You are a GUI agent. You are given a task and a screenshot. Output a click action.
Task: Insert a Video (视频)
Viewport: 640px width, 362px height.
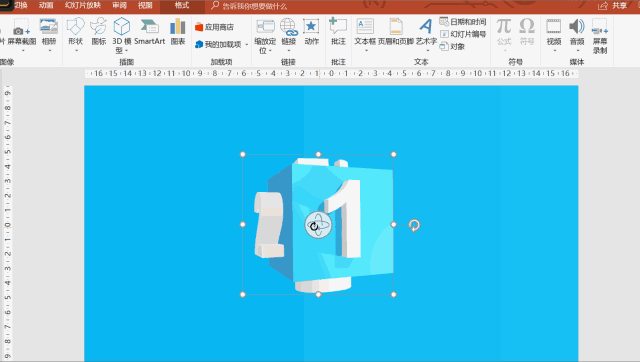pos(554,32)
